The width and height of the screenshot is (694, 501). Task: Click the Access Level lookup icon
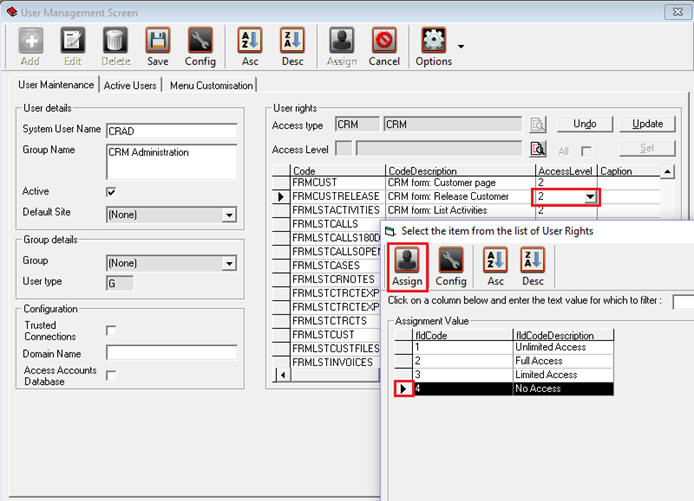pos(538,149)
